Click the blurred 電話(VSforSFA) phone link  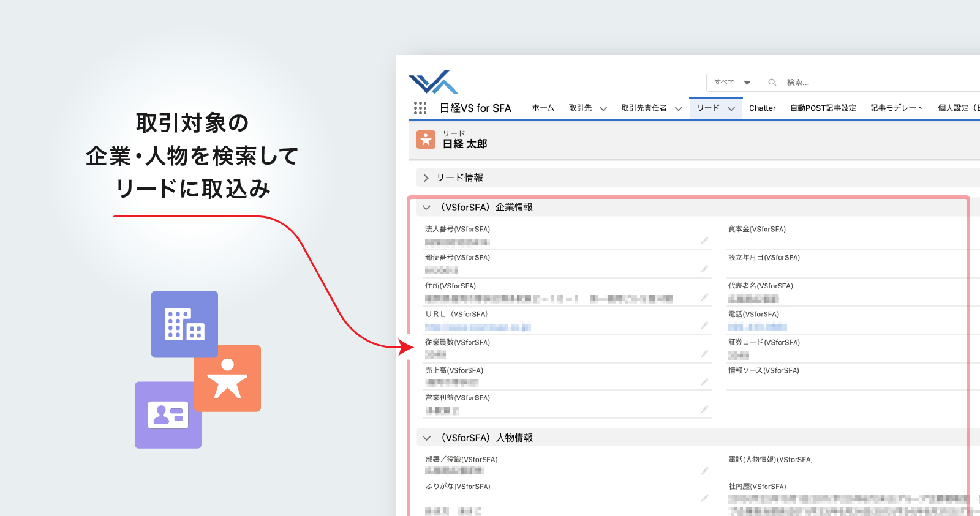pyautogui.click(x=757, y=327)
